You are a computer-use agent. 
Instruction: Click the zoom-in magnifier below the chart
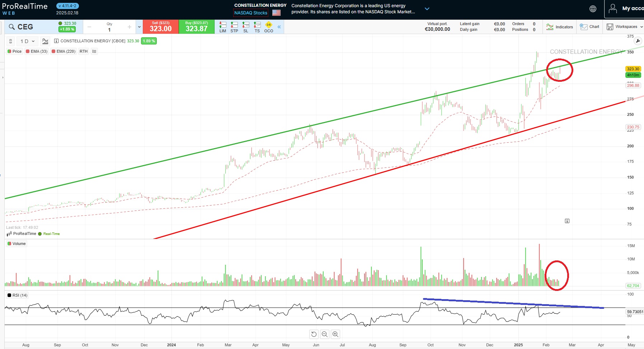[335, 334]
